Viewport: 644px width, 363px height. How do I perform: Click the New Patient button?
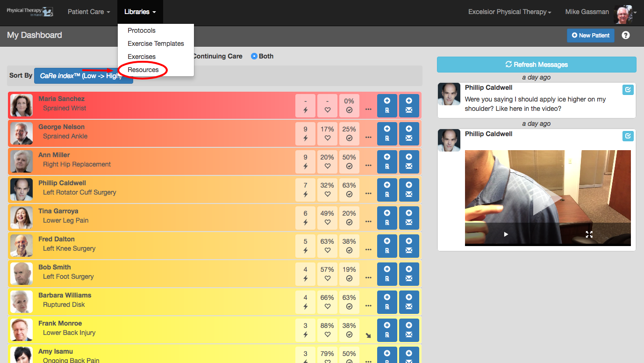[x=591, y=35]
